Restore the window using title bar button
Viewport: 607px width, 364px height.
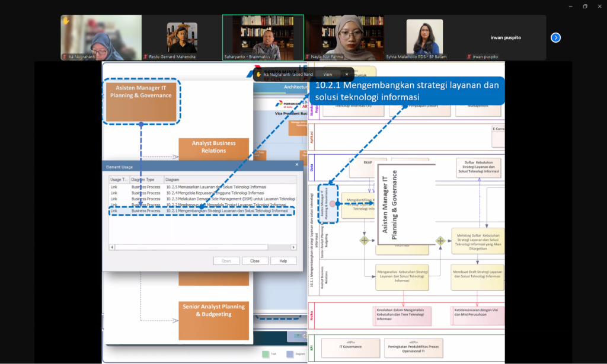pyautogui.click(x=584, y=6)
